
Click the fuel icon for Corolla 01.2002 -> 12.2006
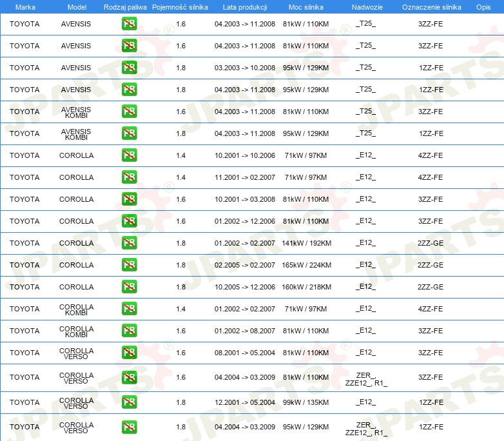coord(129,220)
